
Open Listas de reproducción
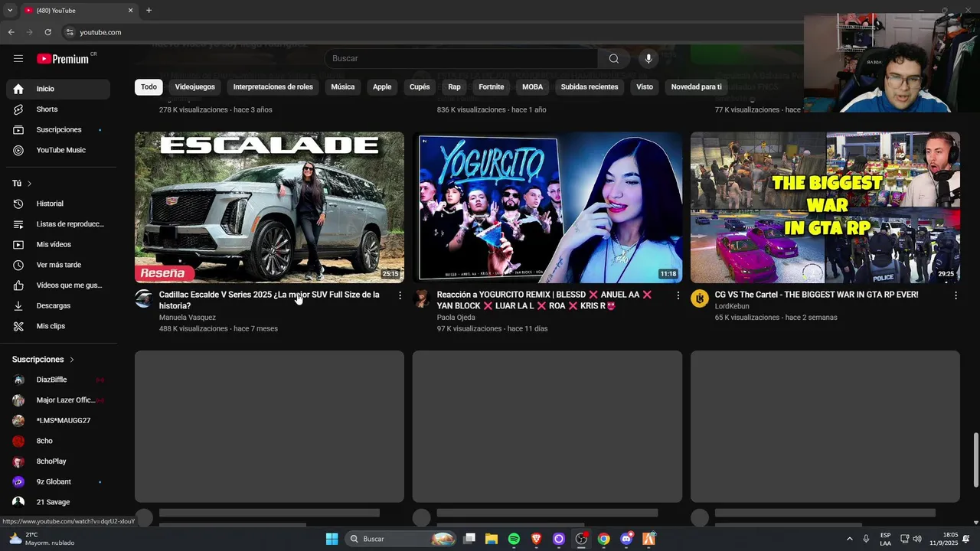(58, 224)
